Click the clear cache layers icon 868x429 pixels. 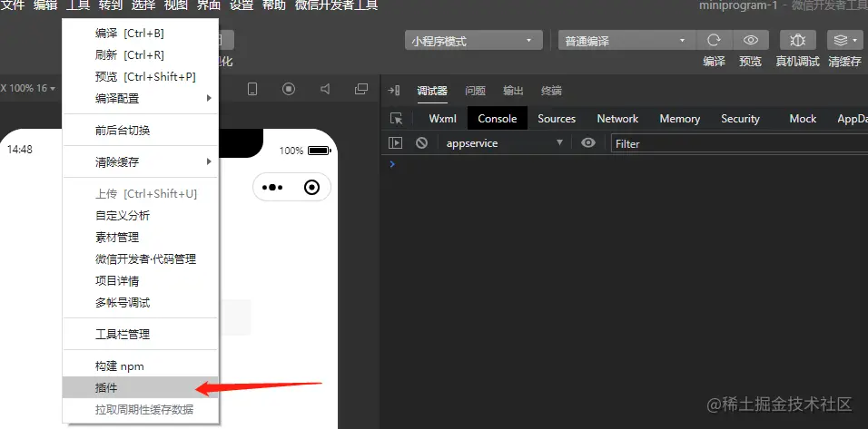click(841, 40)
